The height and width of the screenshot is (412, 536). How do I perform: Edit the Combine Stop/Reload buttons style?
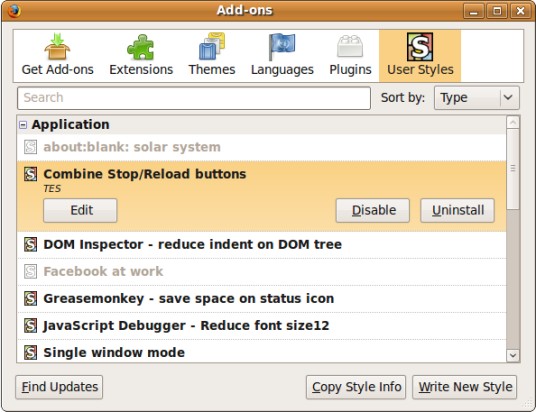[x=80, y=210]
